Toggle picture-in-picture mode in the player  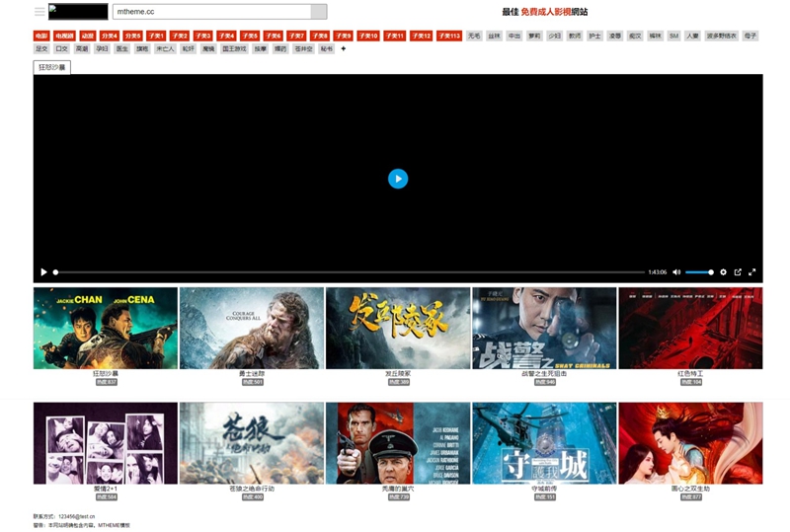[x=738, y=272]
